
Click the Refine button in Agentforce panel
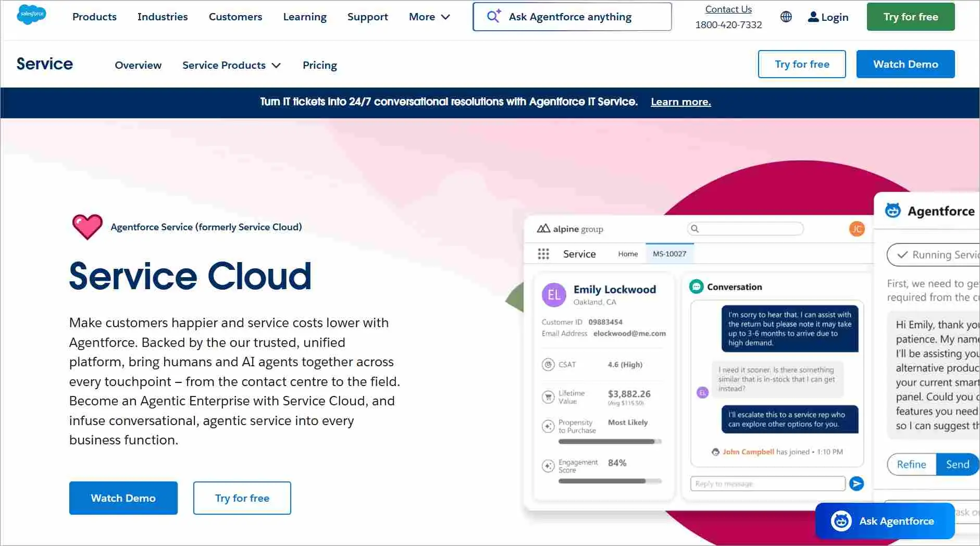coord(910,464)
